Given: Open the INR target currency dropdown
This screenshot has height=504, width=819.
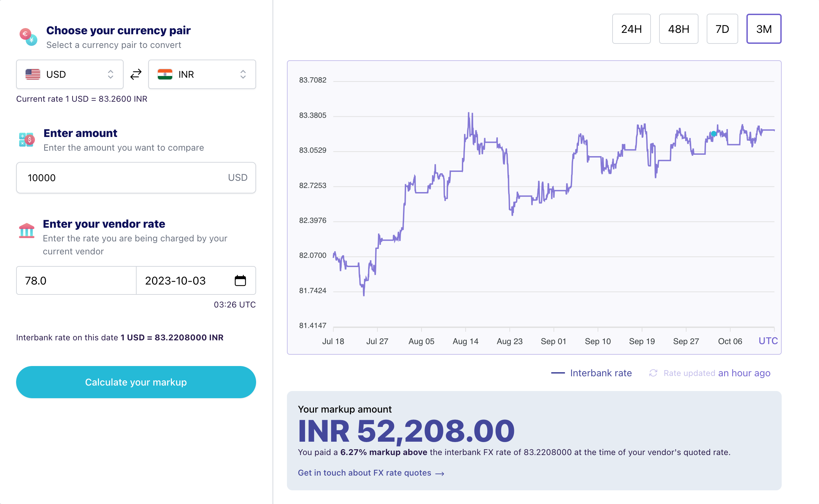Looking at the screenshot, I should (202, 74).
